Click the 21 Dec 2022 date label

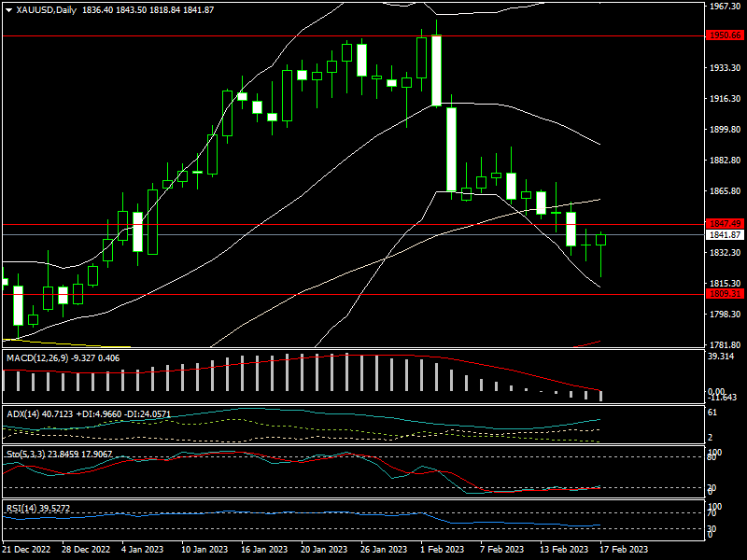pyautogui.click(x=26, y=549)
